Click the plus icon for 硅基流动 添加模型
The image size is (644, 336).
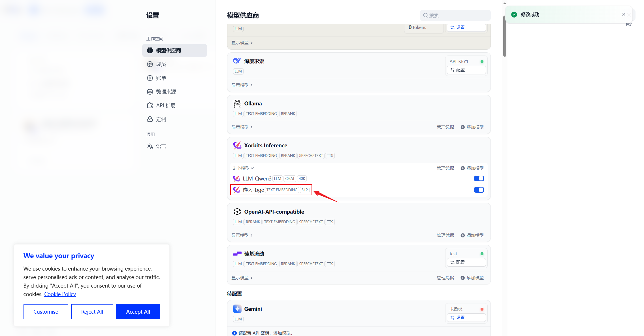coord(462,278)
